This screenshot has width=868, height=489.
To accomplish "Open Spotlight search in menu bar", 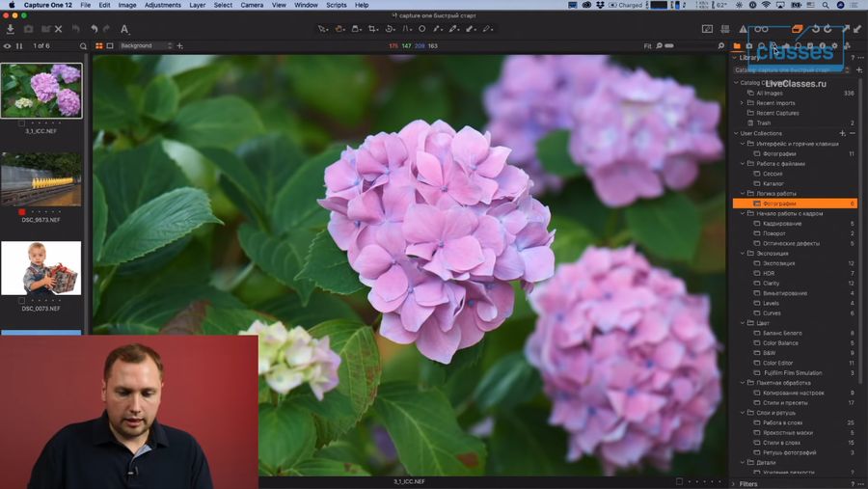I will (826, 5).
